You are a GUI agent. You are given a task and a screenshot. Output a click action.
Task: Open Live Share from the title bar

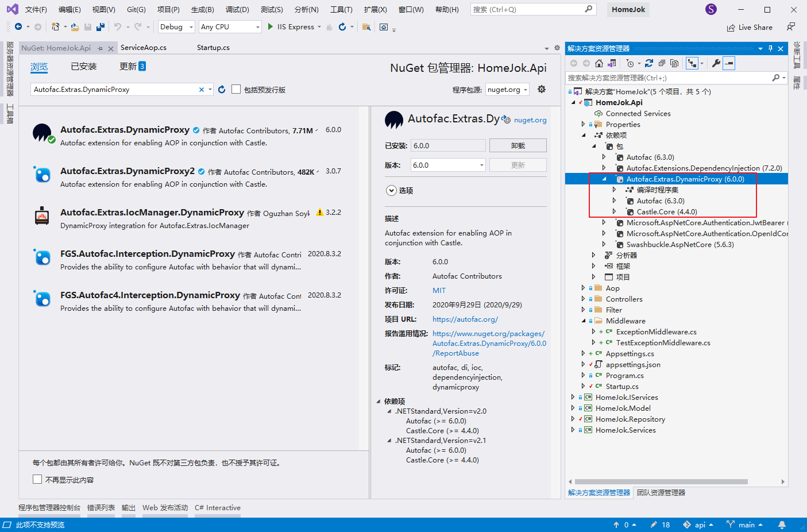point(750,28)
